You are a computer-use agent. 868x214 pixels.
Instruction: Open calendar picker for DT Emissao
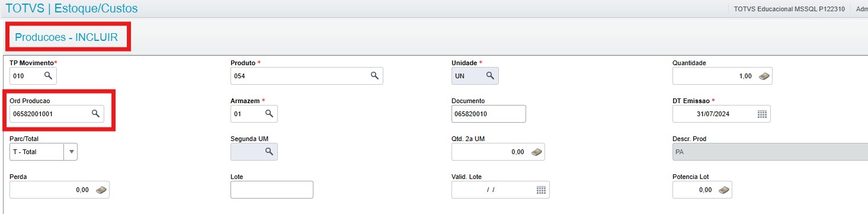(762, 114)
